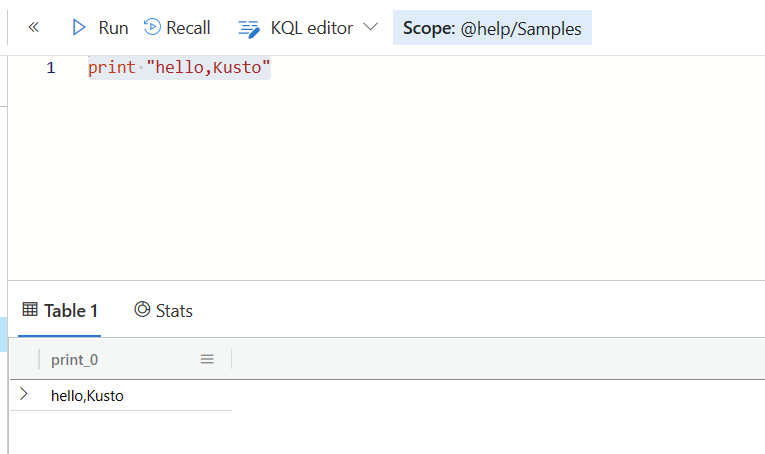Click the circular Stats icon

tap(142, 310)
